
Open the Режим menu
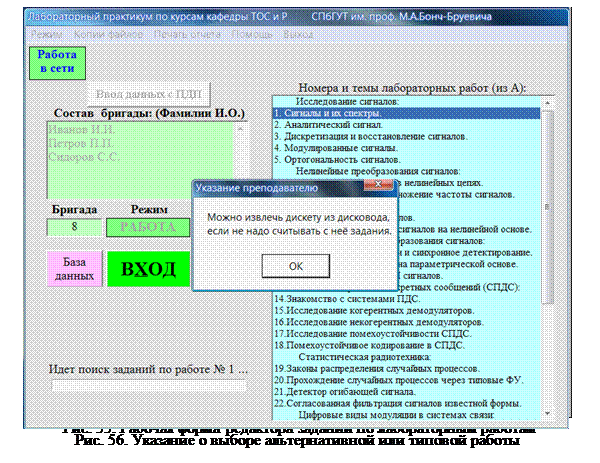tap(46, 34)
